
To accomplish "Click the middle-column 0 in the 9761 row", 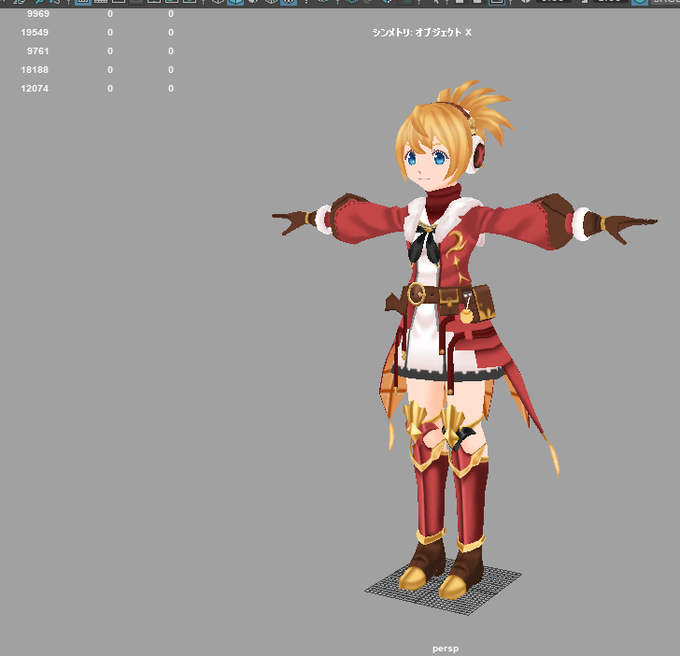I will point(110,51).
